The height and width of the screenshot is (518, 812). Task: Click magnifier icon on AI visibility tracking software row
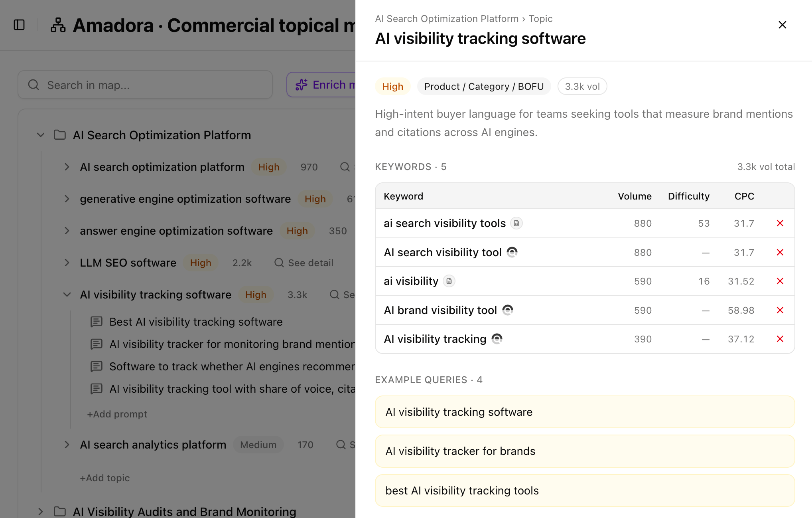point(335,295)
